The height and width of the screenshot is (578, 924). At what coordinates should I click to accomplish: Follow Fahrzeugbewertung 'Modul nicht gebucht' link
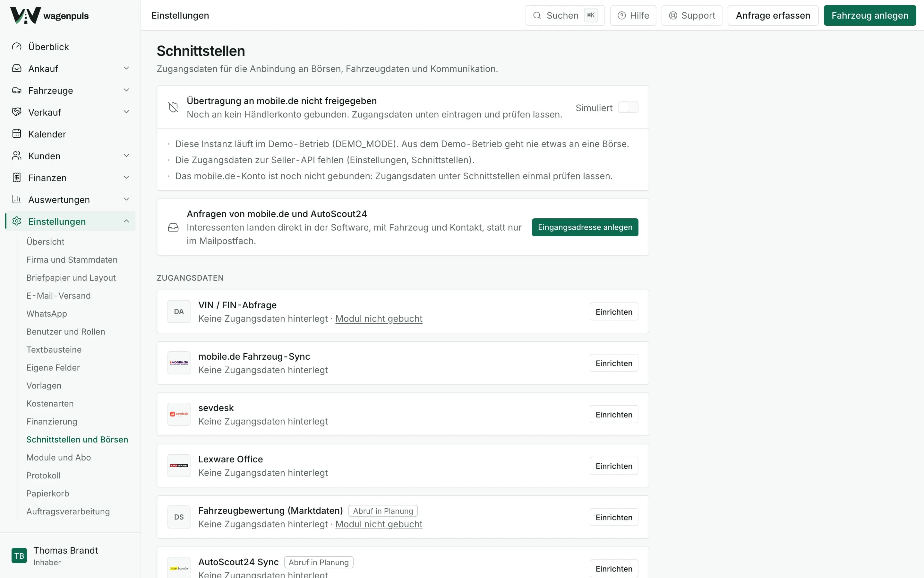click(379, 524)
